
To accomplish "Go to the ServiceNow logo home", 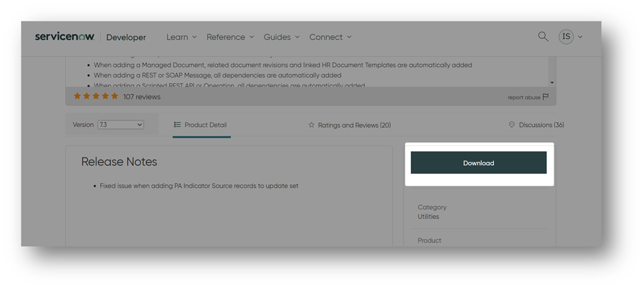I will click(64, 37).
